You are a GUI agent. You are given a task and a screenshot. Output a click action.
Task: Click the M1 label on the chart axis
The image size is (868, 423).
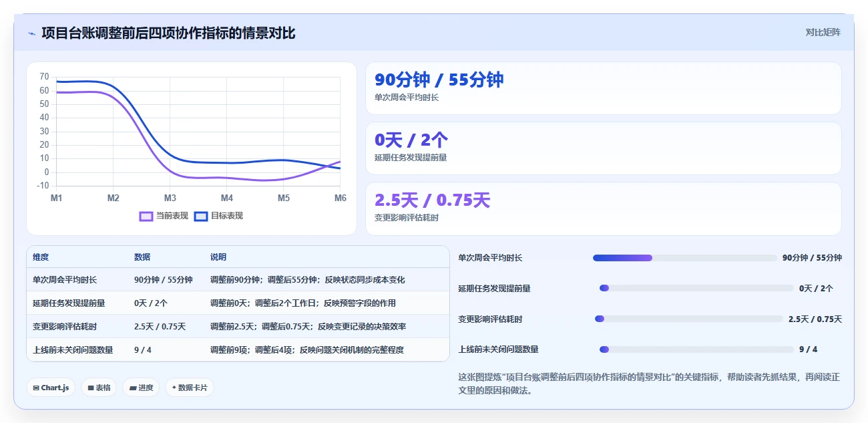(x=57, y=198)
